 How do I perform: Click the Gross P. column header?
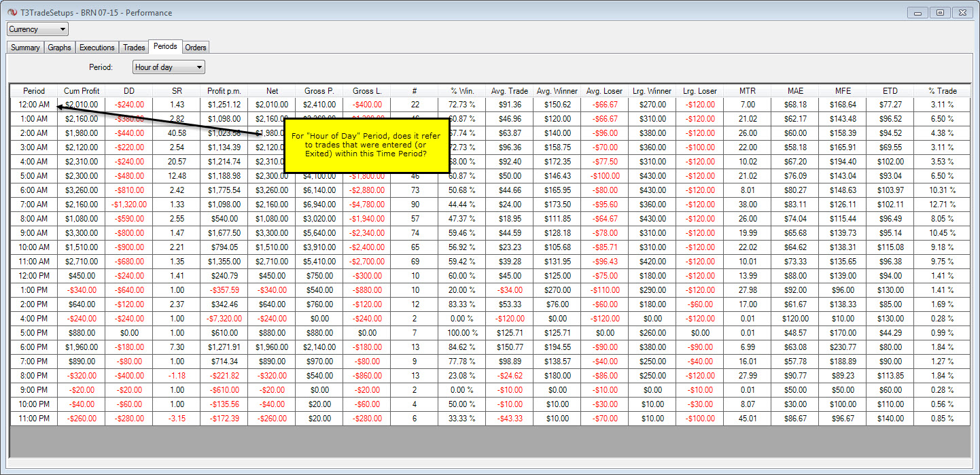[319, 90]
